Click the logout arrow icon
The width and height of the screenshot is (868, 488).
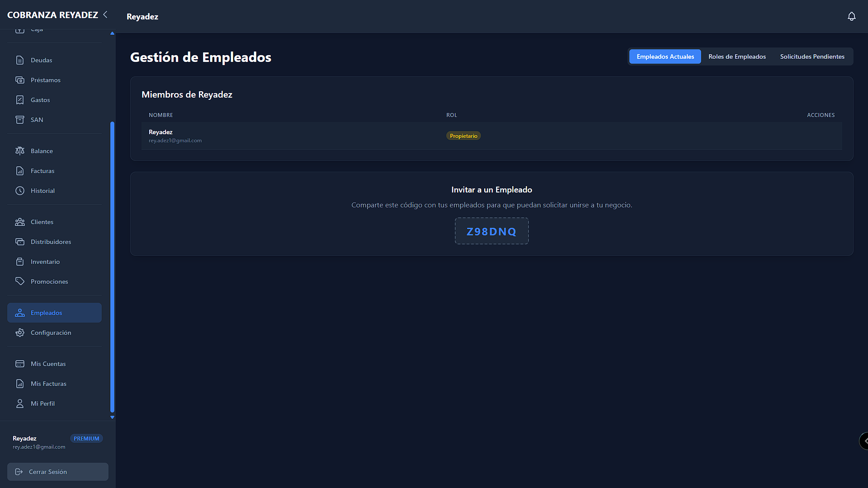(x=19, y=472)
